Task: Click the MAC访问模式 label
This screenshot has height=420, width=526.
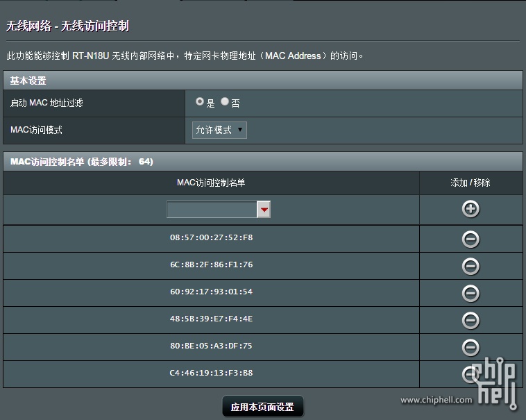Action: [x=36, y=130]
